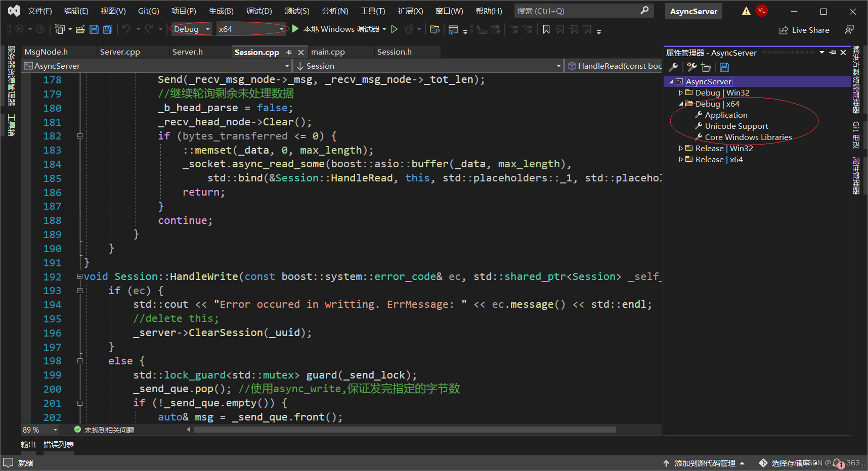Image resolution: width=868 pixels, height=471 pixels.
Task: Add new project property sheet icon
Action: (691, 67)
